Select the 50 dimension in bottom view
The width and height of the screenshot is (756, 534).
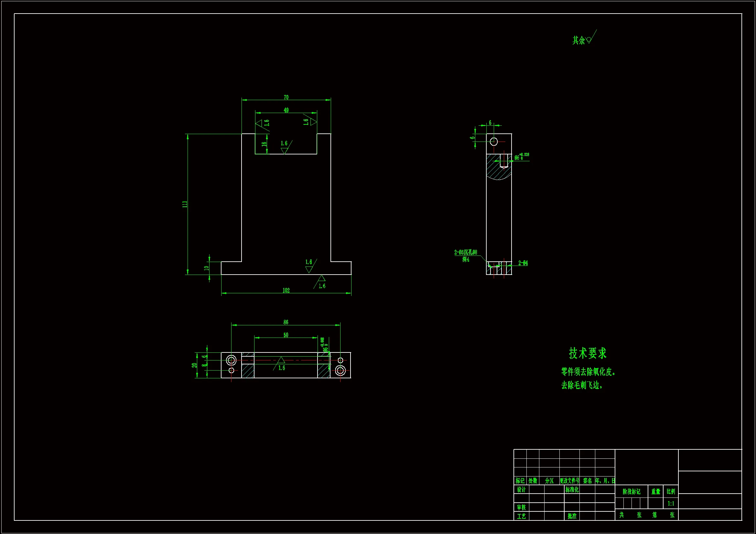coord(286,335)
